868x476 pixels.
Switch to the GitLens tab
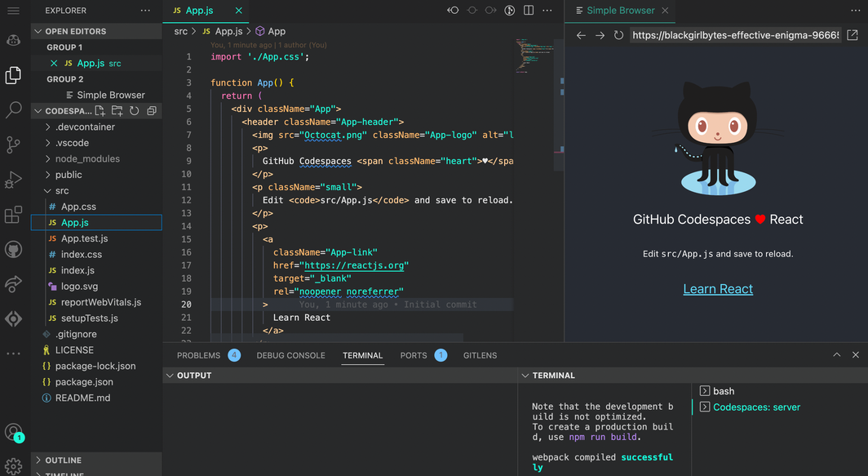tap(480, 355)
